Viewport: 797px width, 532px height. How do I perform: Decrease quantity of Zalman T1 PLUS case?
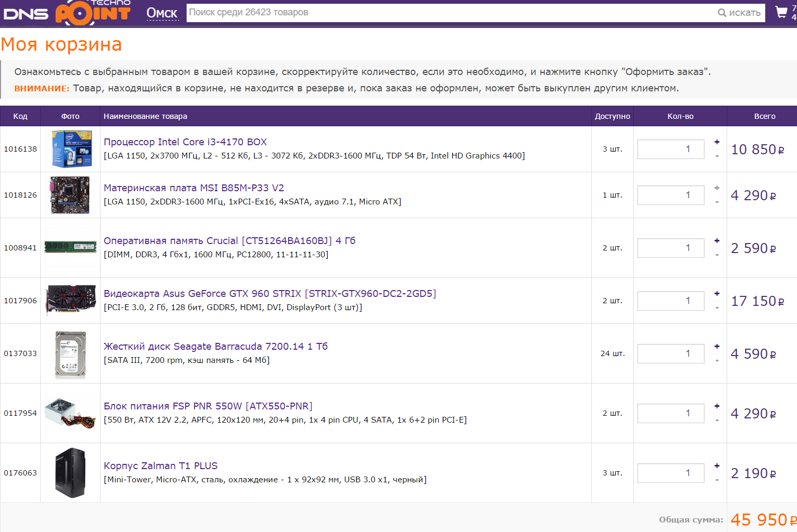coord(717,480)
